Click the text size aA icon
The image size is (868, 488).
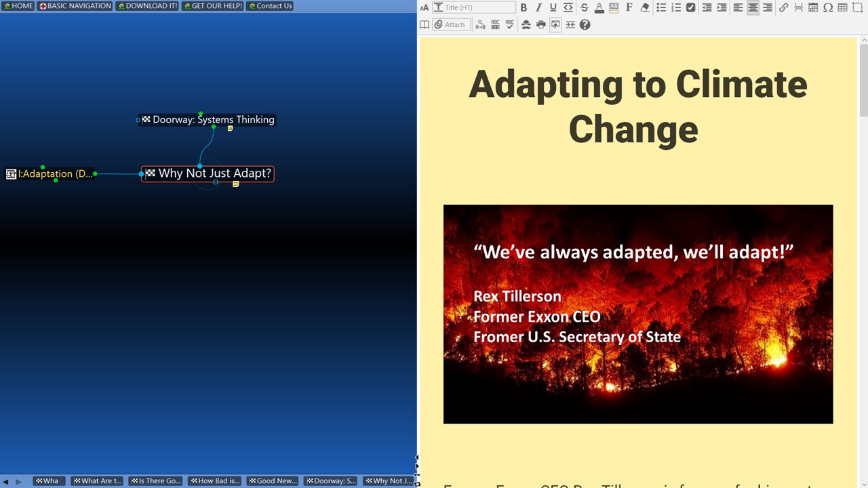425,7
